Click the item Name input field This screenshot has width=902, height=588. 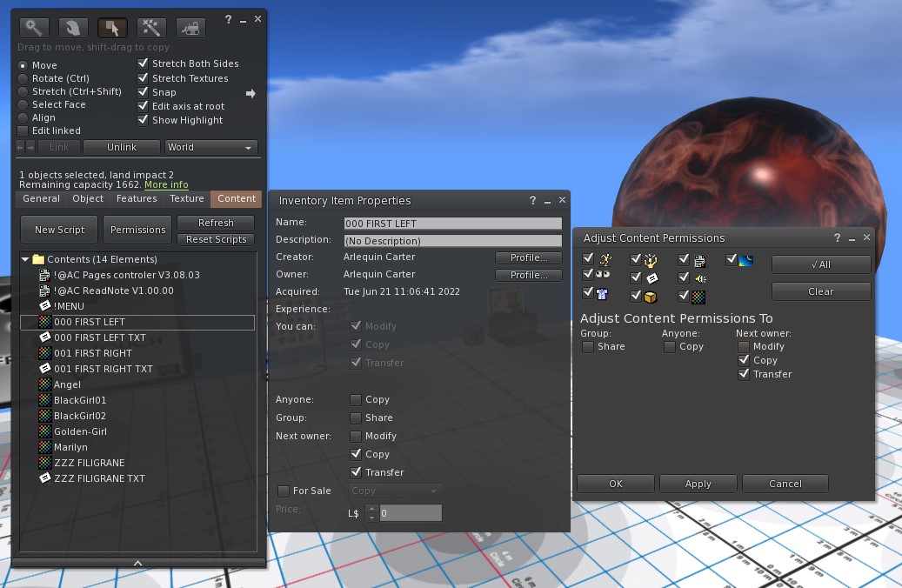click(x=452, y=224)
